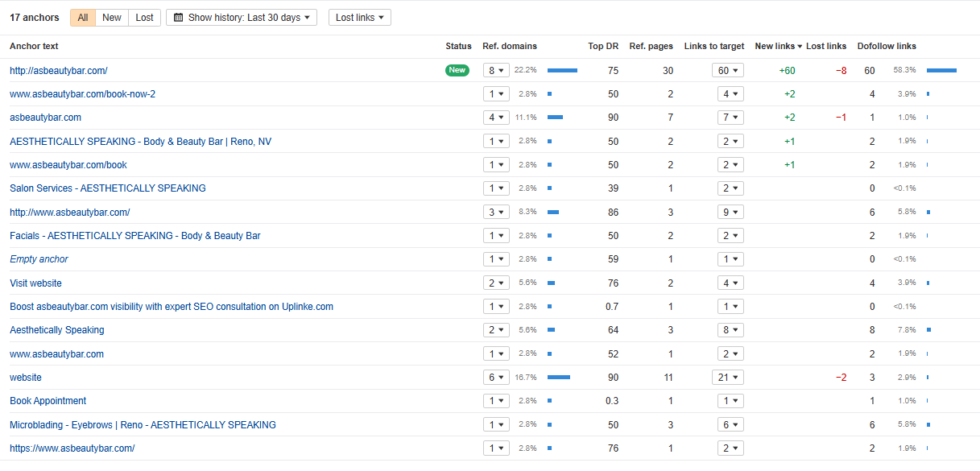Select the All filter toggle
The height and width of the screenshot is (471, 980).
(83, 18)
